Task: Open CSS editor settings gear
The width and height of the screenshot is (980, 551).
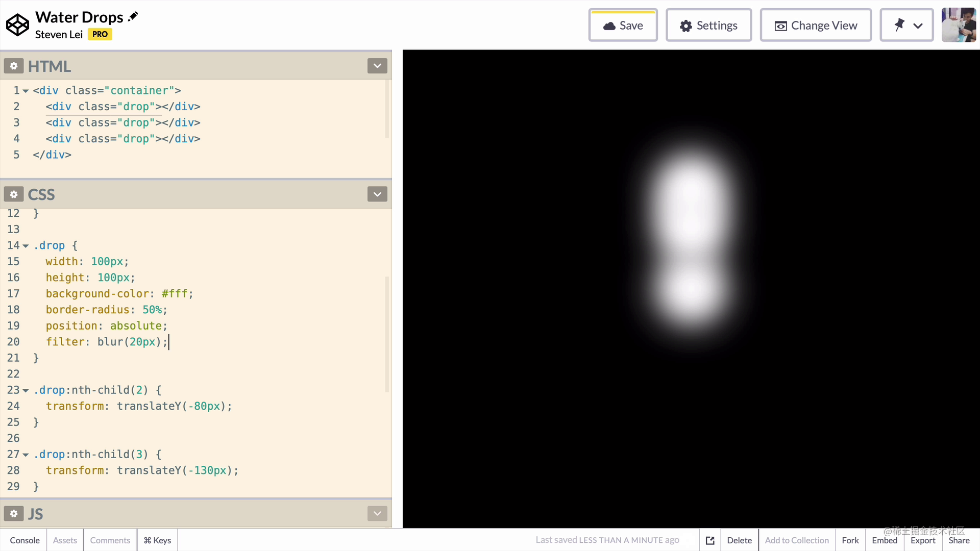Action: pyautogui.click(x=14, y=194)
